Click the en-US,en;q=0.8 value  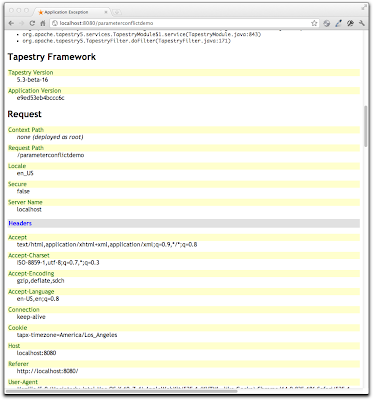click(38, 299)
